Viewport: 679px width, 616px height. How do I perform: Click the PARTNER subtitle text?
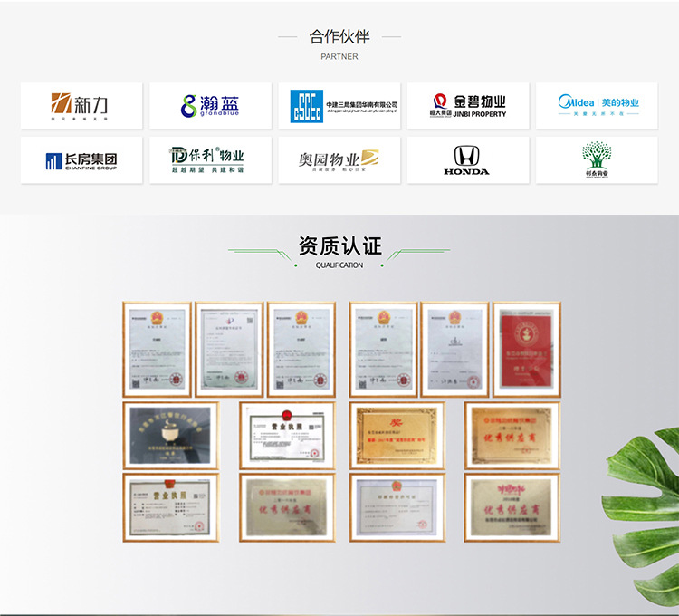(339, 57)
